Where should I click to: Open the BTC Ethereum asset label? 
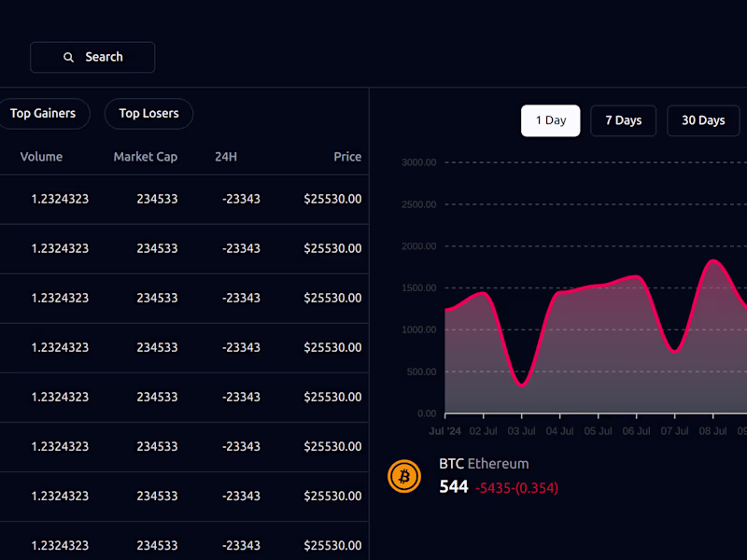[484, 464]
